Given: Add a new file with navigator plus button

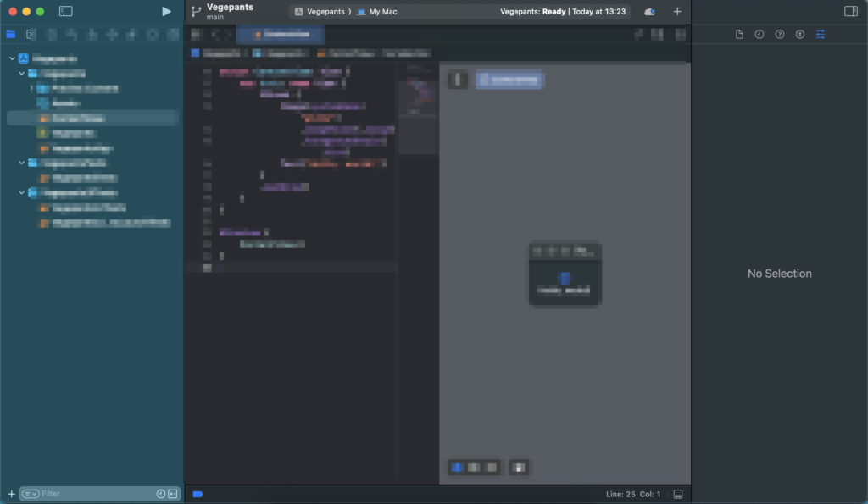Looking at the screenshot, I should tap(11, 494).
